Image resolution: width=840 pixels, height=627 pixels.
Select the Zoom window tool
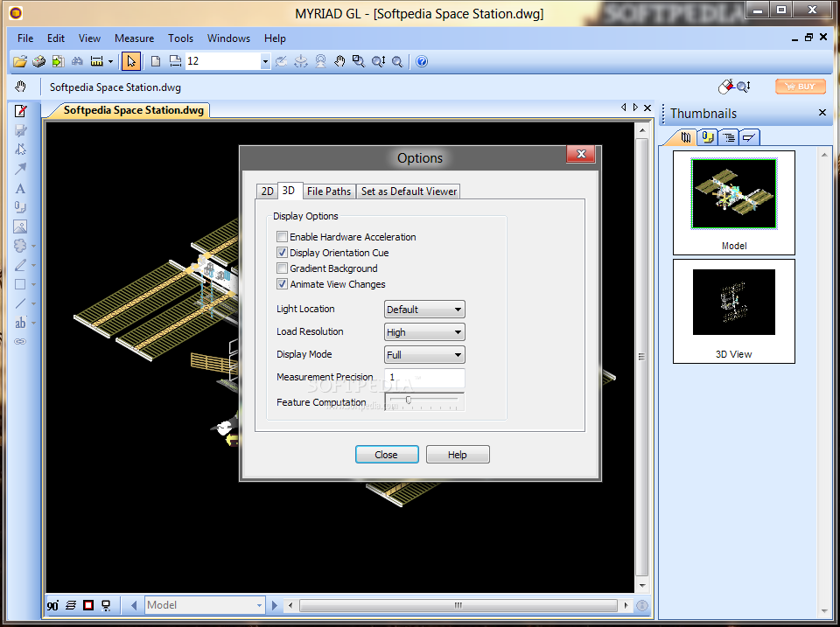(x=359, y=61)
